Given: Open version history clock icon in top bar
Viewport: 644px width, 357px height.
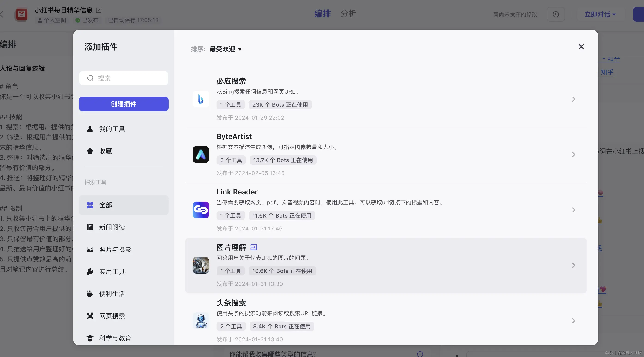Looking at the screenshot, I should pyautogui.click(x=556, y=14).
